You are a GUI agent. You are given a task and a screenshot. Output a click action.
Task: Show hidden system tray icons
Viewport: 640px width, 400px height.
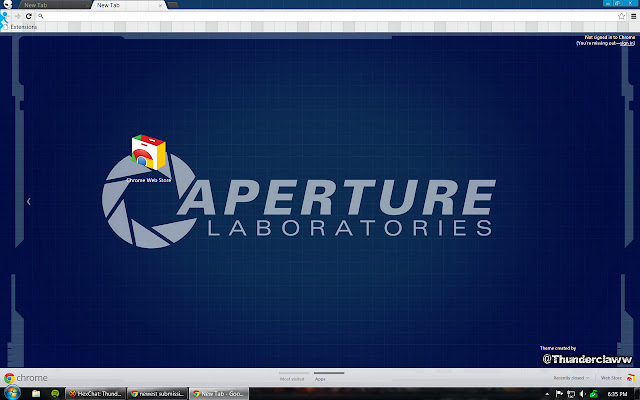coord(547,394)
